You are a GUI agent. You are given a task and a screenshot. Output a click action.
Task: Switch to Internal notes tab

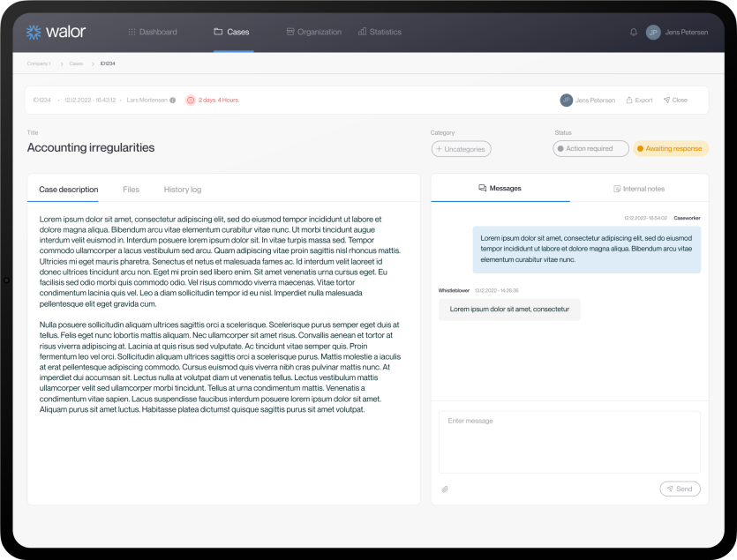[x=639, y=189]
